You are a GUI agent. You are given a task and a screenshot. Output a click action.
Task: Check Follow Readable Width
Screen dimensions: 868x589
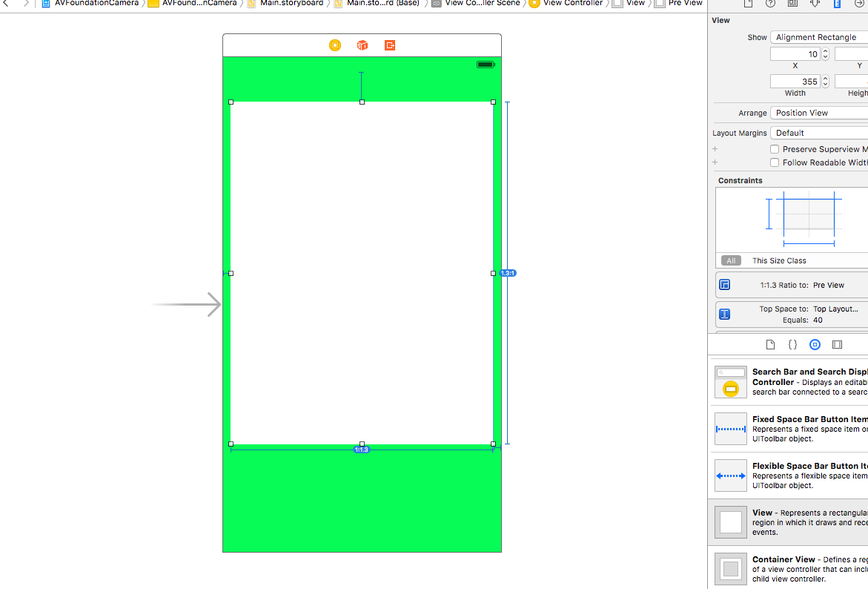point(775,162)
